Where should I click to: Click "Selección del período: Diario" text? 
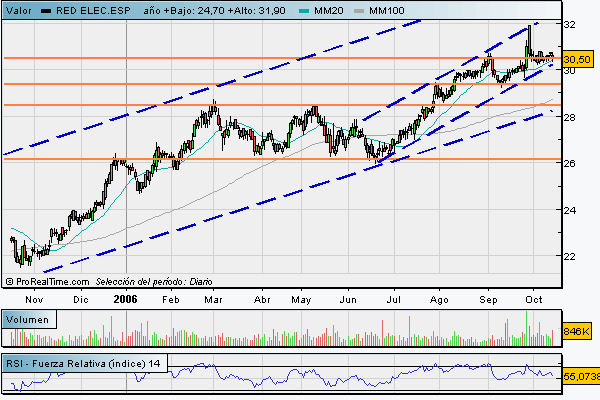tap(154, 282)
